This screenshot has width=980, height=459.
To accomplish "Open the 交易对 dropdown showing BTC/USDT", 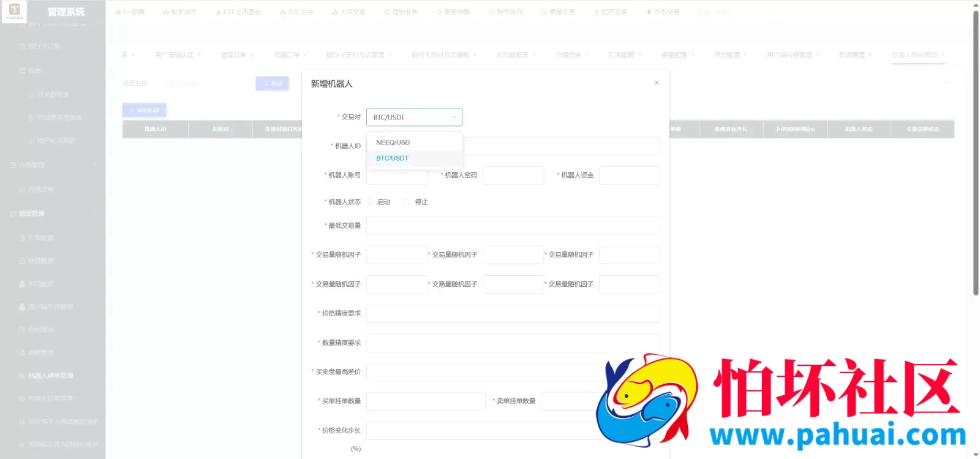I will tap(414, 117).
